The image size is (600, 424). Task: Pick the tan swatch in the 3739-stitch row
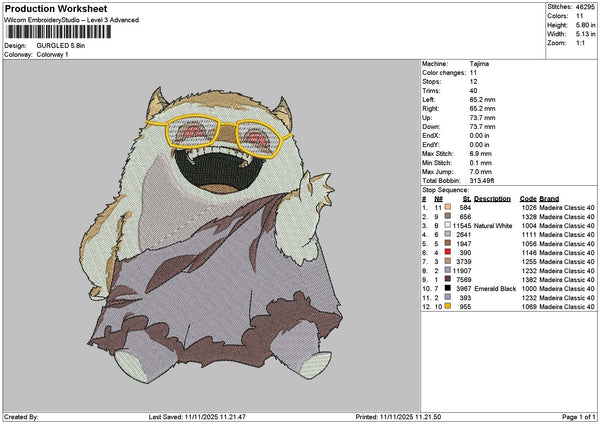[x=448, y=261]
